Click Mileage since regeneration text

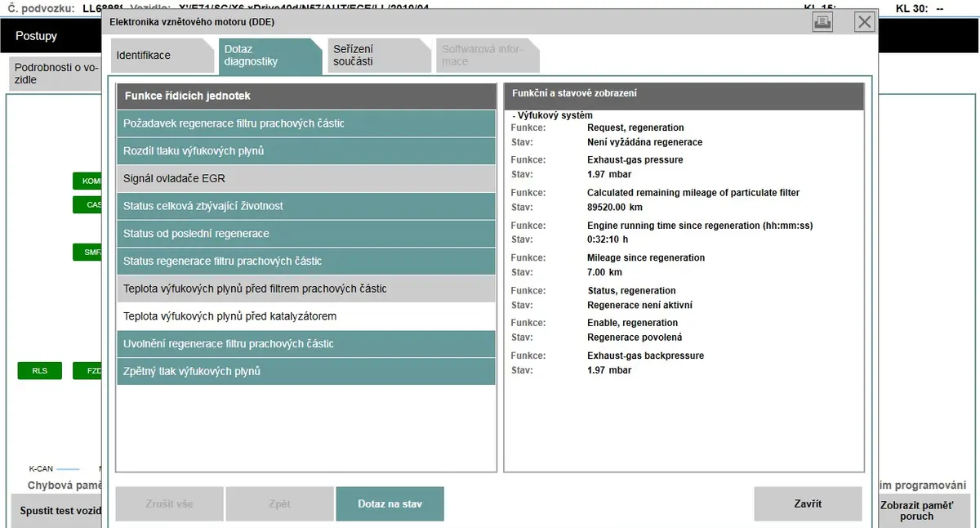(646, 258)
